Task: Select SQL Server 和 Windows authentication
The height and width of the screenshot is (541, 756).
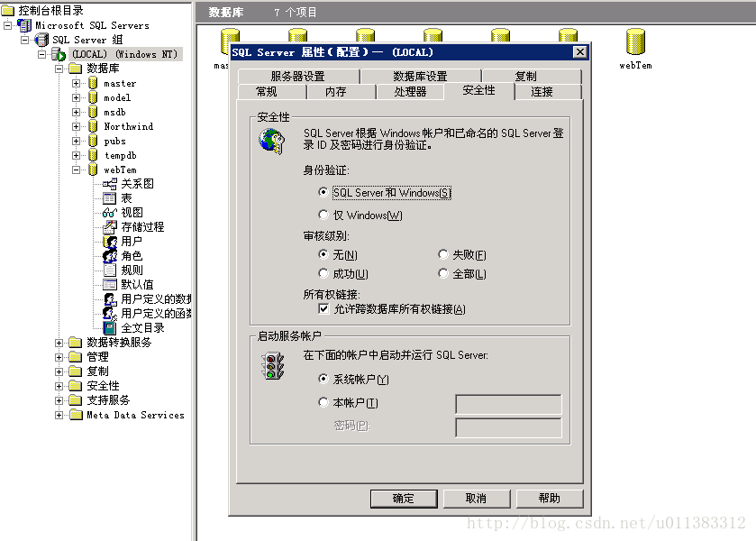Action: 323,192
